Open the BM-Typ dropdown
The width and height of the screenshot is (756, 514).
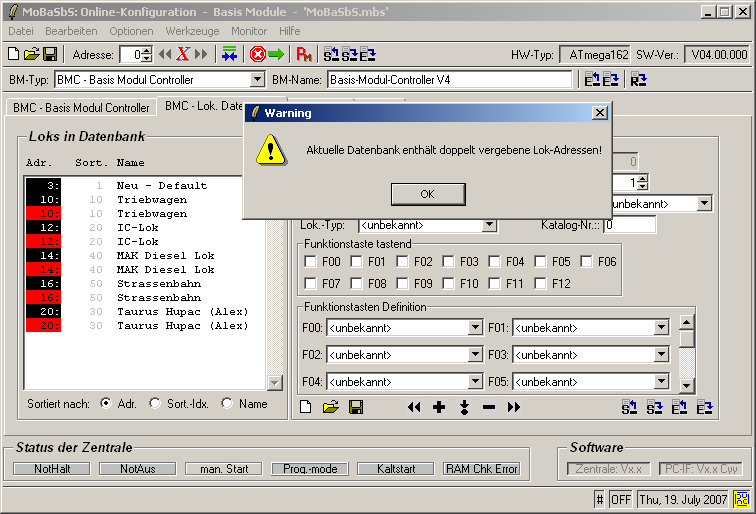[x=257, y=79]
